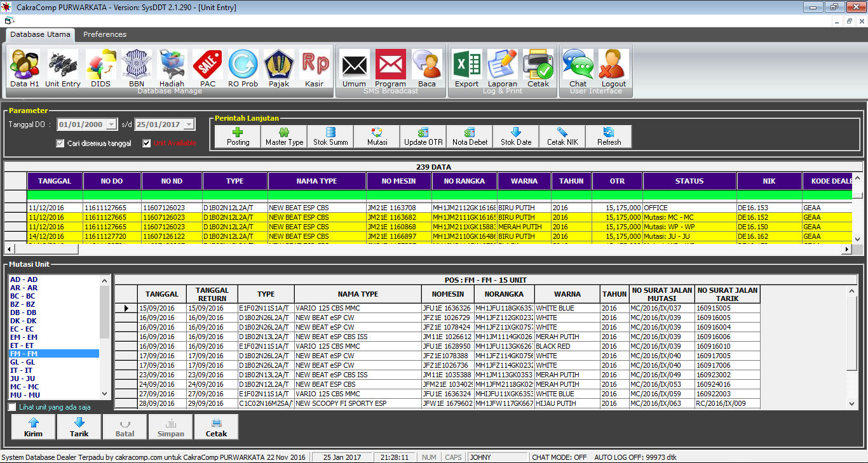
Task: Open the Chat bubble icon
Action: coord(578,67)
